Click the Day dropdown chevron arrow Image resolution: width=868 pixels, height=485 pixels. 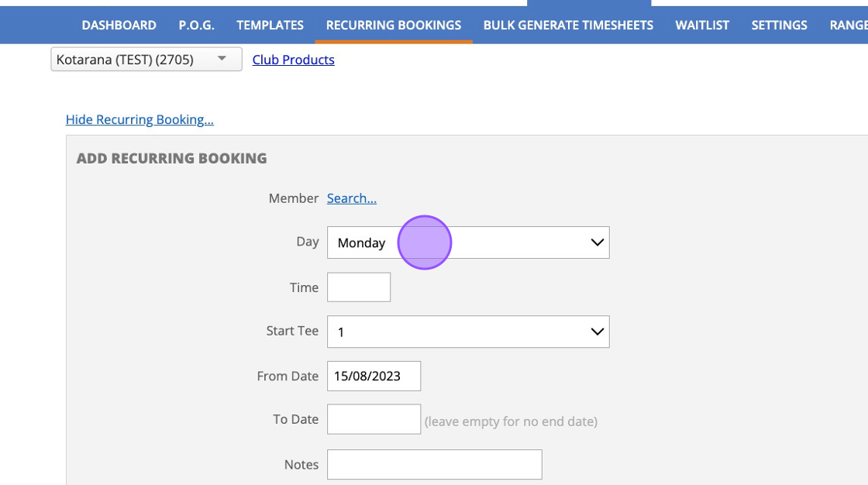[597, 242]
